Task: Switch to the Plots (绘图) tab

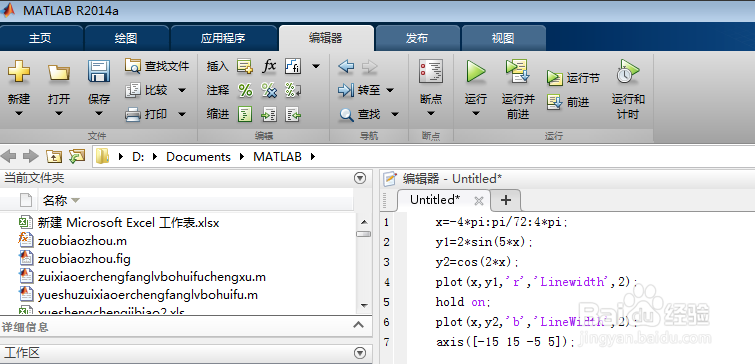Action: [x=126, y=39]
